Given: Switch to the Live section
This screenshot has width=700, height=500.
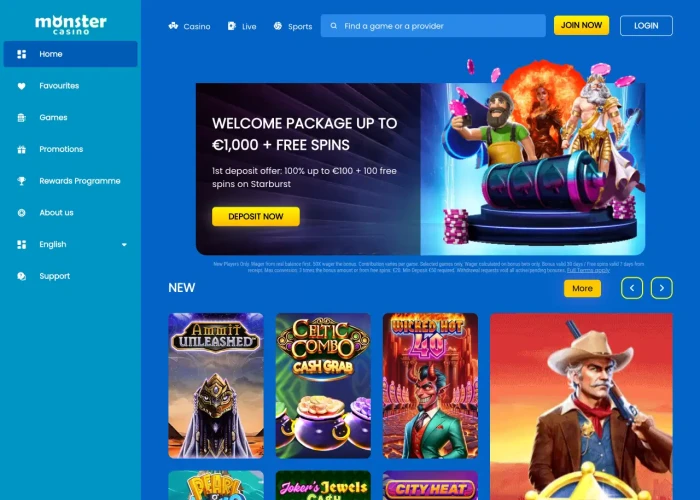Looking at the screenshot, I should 242,26.
